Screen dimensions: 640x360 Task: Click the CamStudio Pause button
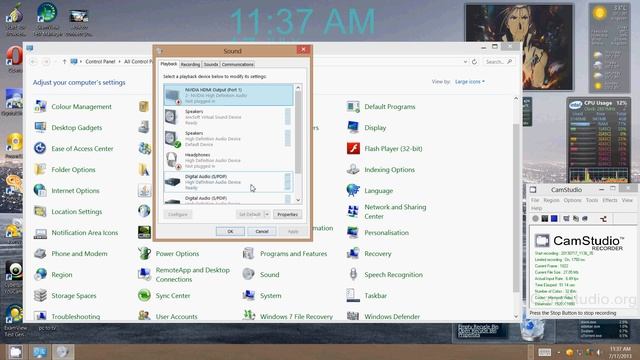544,219
